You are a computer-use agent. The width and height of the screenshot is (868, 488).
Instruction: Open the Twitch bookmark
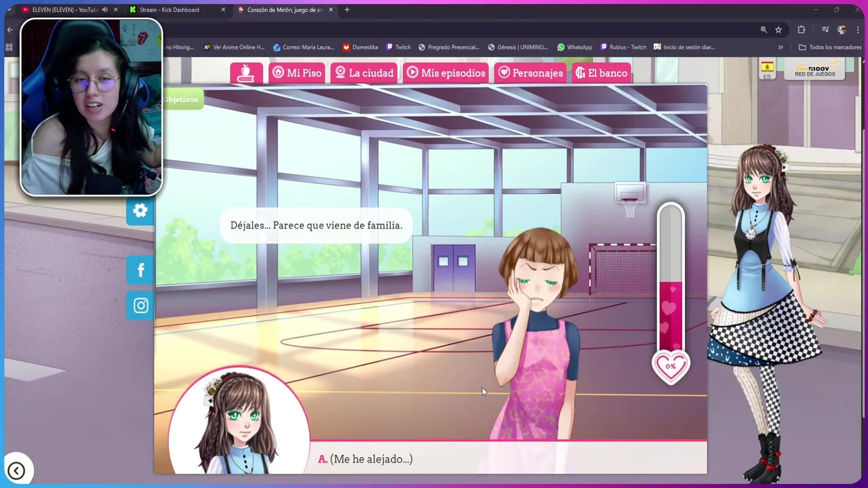398,47
